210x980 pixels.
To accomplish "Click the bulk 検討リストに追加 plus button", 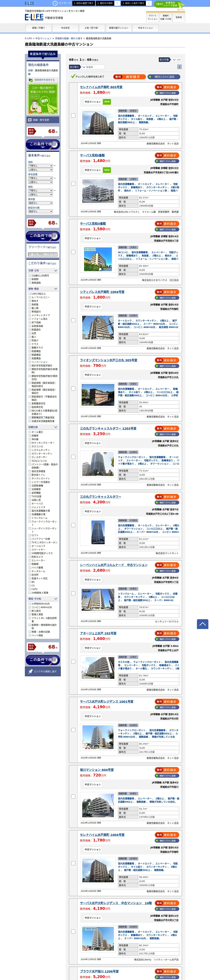I will (164, 77).
